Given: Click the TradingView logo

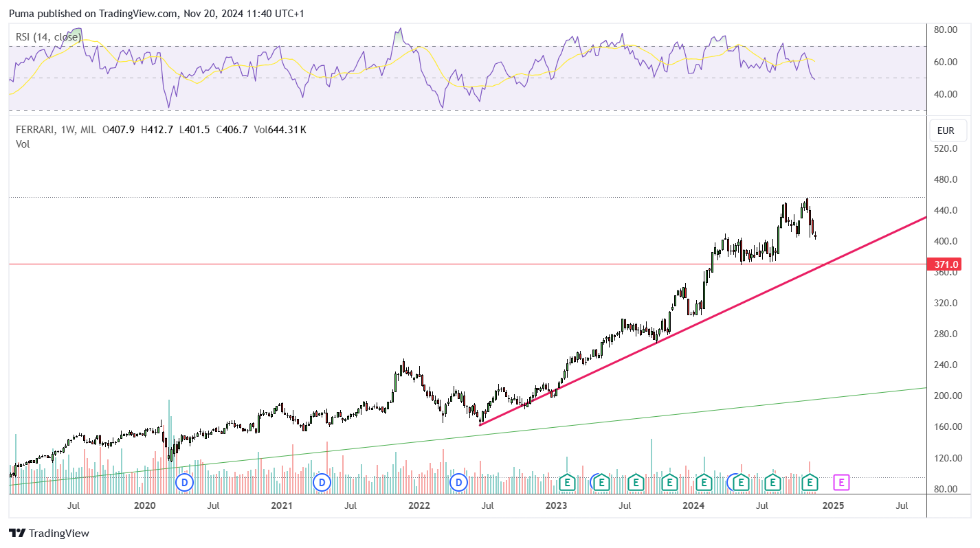Looking at the screenshot, I should point(49,533).
